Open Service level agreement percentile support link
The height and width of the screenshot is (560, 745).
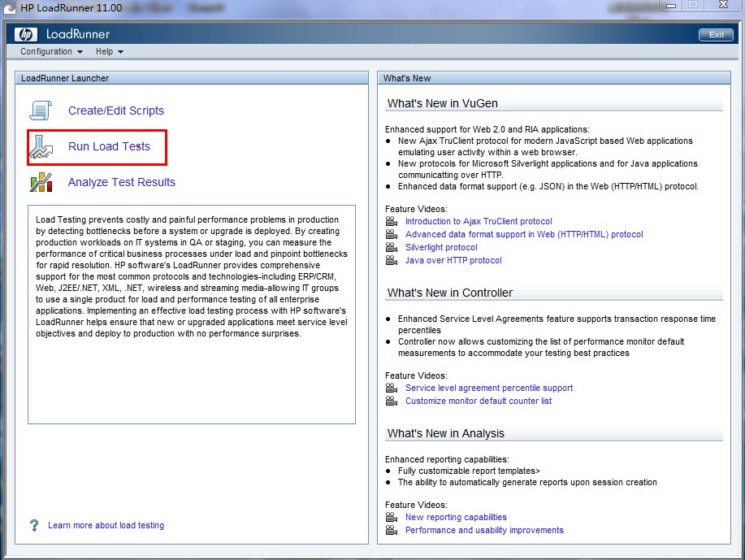(489, 388)
